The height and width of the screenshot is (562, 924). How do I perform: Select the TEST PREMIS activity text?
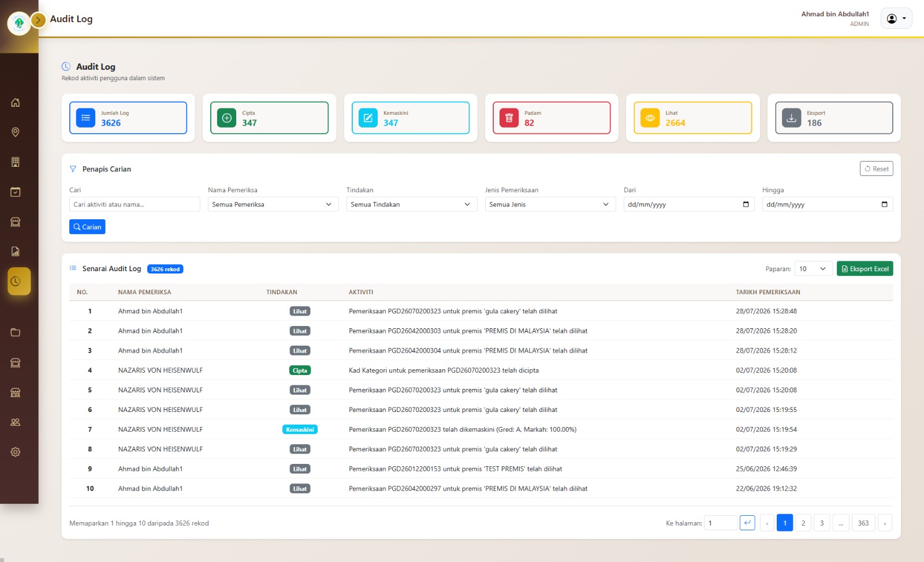(455, 469)
